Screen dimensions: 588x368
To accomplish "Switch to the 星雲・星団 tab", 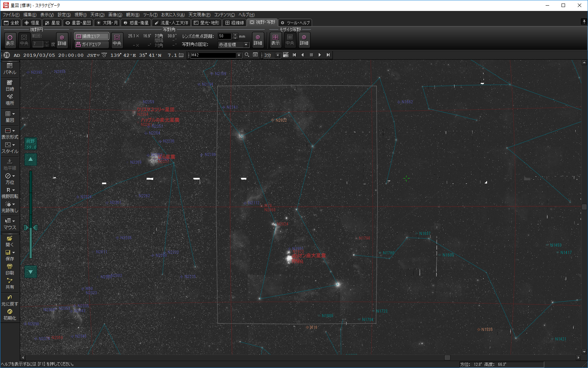I will click(78, 23).
